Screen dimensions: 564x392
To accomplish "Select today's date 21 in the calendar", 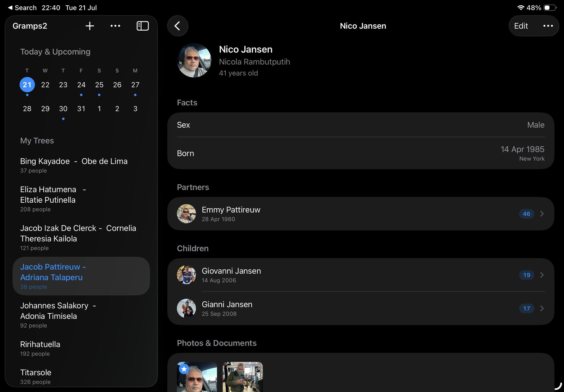I will pos(27,85).
